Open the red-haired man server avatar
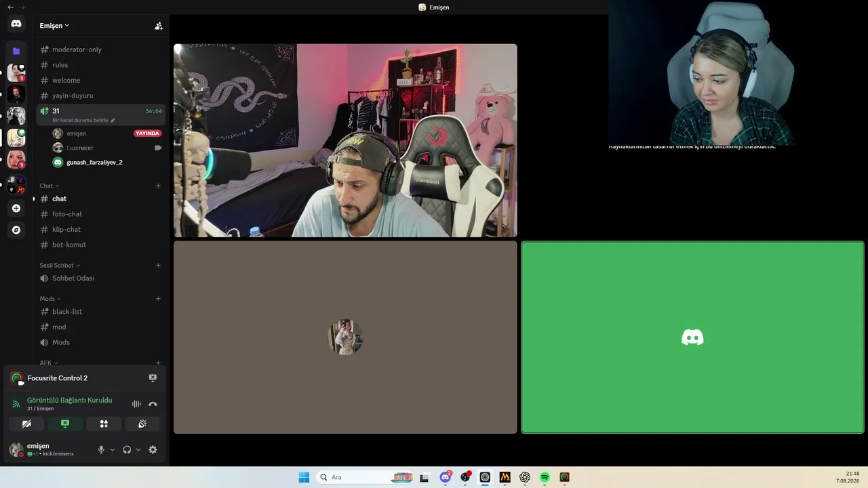 (16, 94)
